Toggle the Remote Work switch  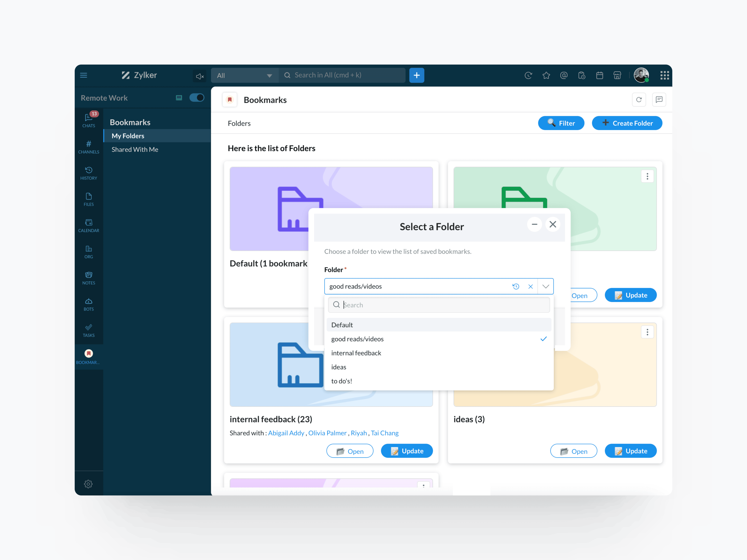tap(197, 98)
